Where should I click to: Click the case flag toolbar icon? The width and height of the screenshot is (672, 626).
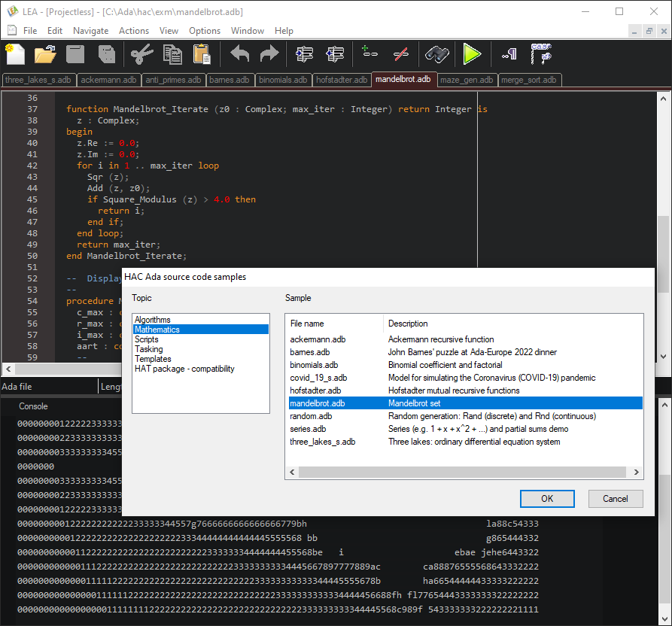coord(541,53)
